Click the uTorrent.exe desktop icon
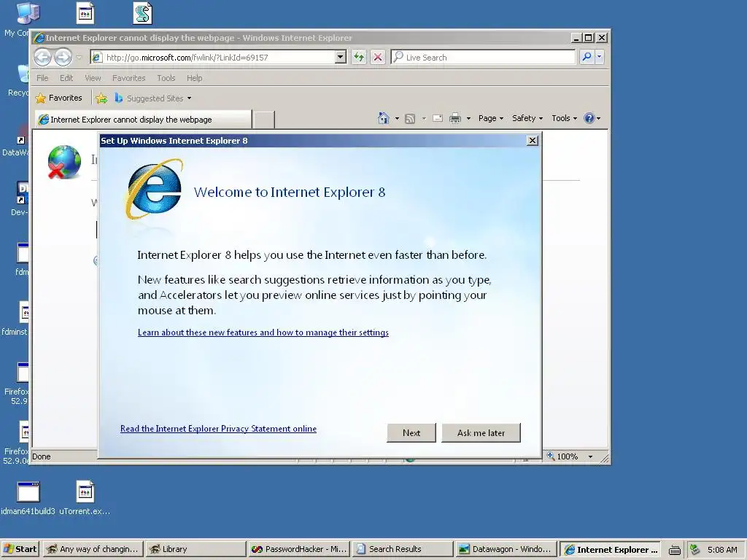747x560 pixels. tap(85, 497)
